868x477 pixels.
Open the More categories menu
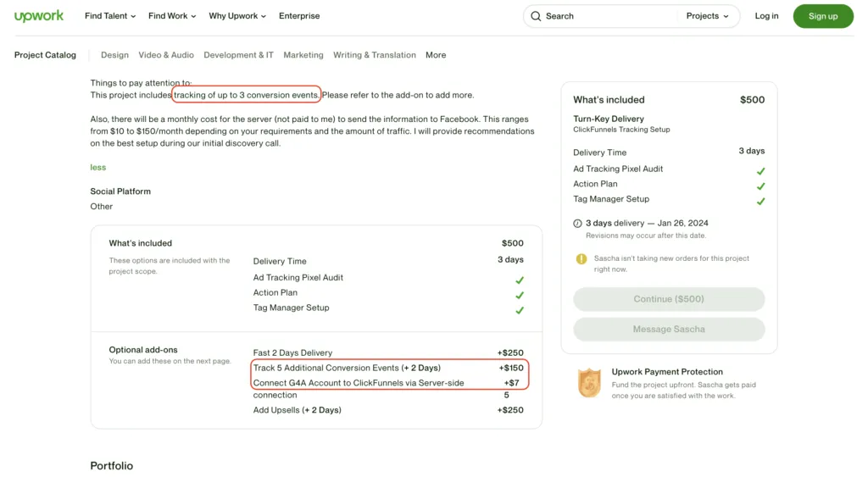[436, 55]
